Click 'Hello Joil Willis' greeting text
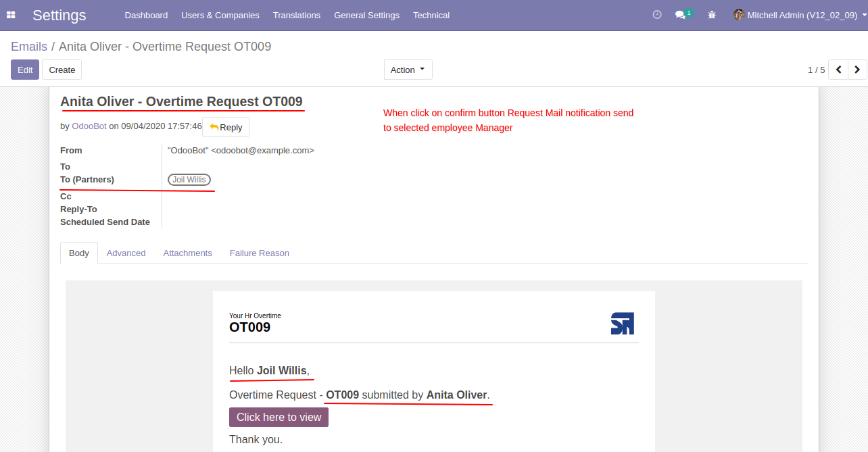The image size is (868, 452). pyautogui.click(x=269, y=370)
